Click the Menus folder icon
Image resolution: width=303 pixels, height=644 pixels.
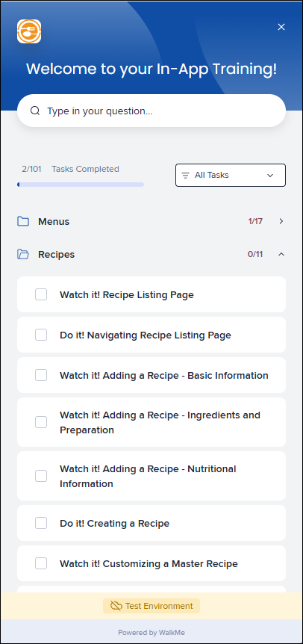(23, 221)
